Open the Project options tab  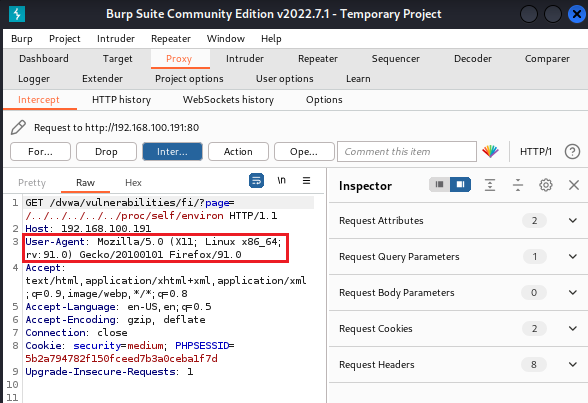tap(189, 79)
